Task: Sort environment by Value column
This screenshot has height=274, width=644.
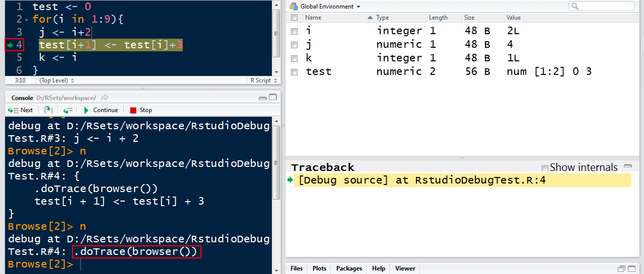Action: pyautogui.click(x=514, y=18)
